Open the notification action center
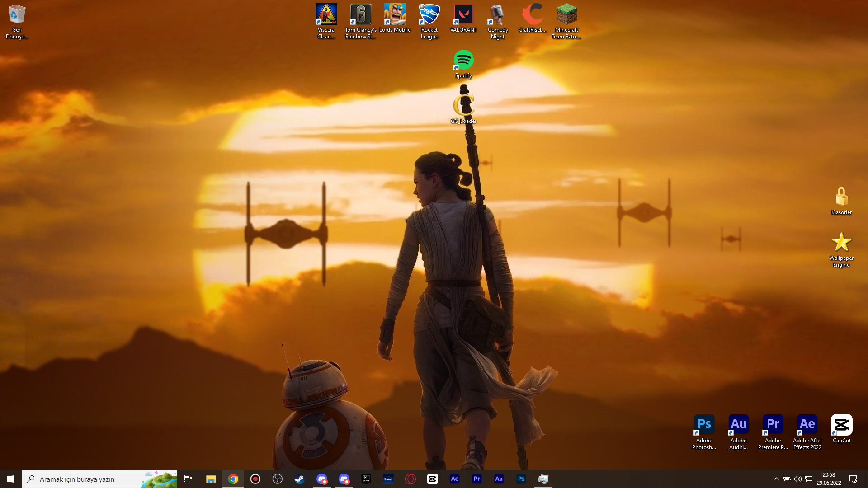 click(853, 479)
